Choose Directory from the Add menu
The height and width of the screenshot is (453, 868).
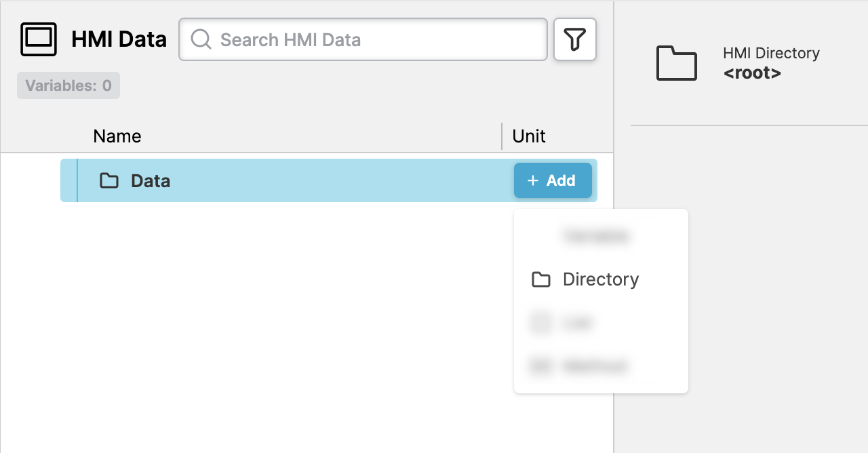(x=601, y=279)
